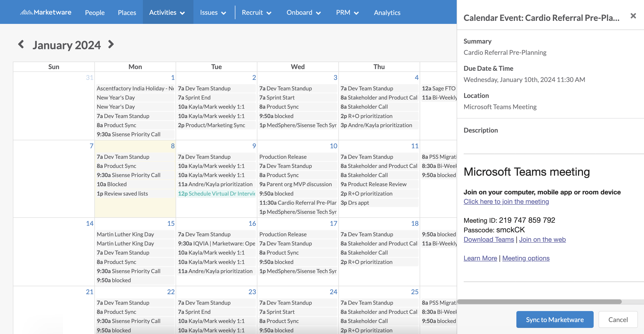The image size is (644, 334).
Task: Open 2p R+O prioritization on January 11
Action: 379,193
